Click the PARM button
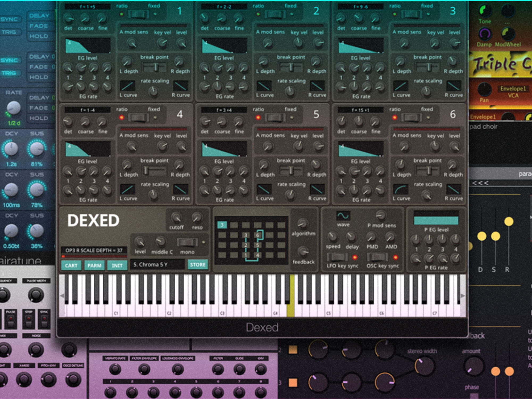 [94, 265]
